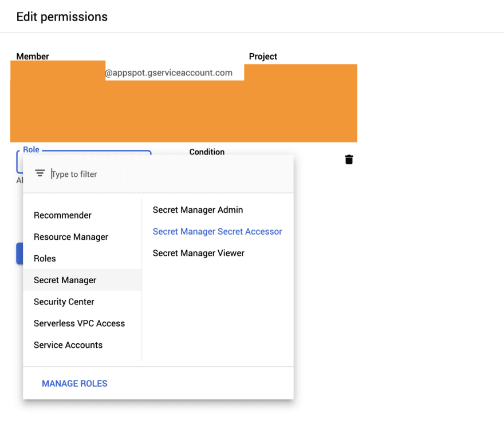Viewport: 504px width, 444px height.
Task: Click the filter list icon
Action: [x=40, y=173]
